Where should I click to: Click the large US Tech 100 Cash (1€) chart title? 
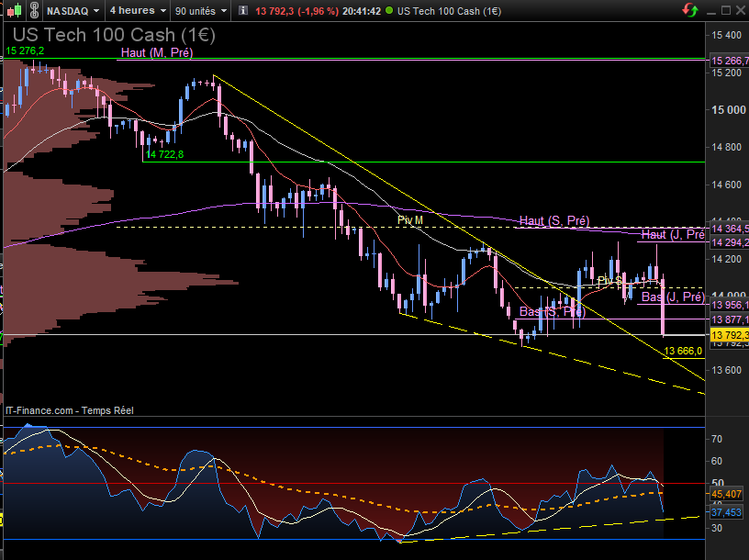coord(114,35)
